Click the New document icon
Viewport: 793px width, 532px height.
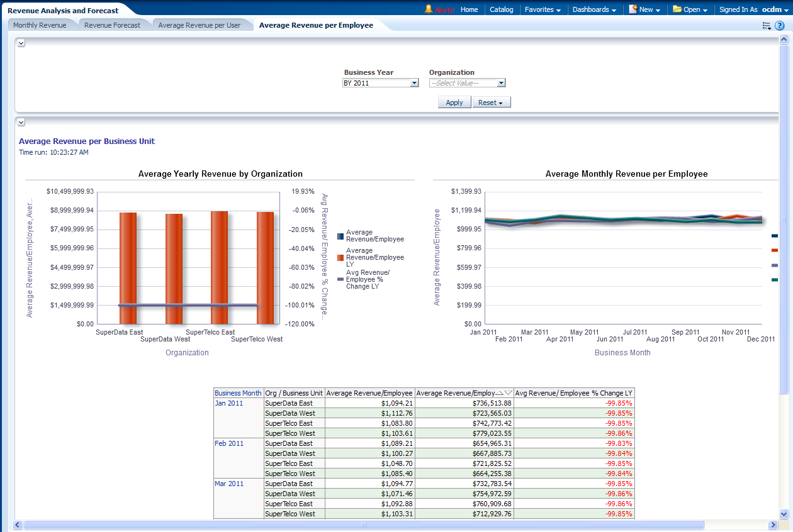(633, 9)
